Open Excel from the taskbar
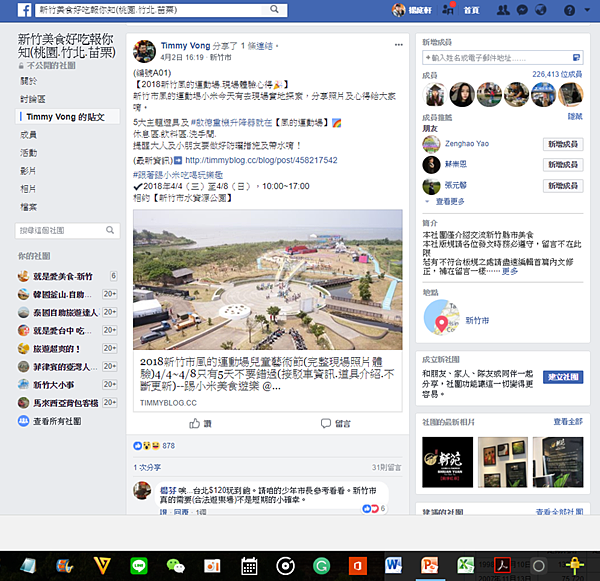Screen dimensions: 600x581 tap(465, 565)
